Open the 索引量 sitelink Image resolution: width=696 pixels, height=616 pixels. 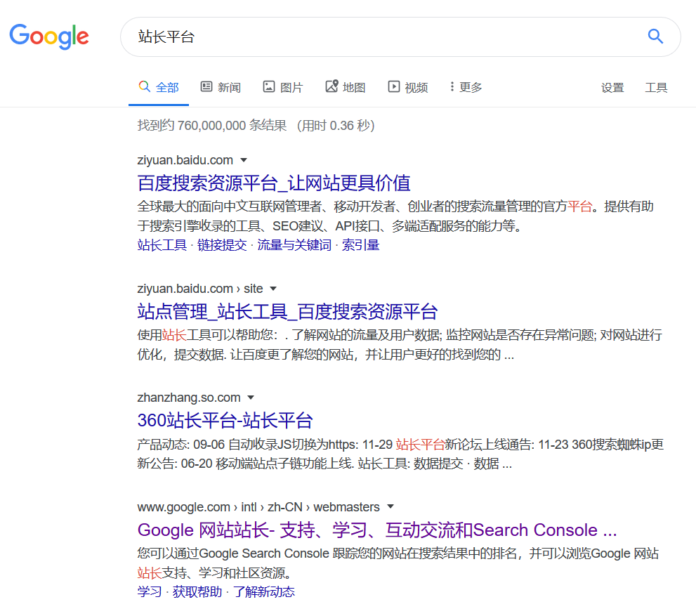tap(360, 245)
